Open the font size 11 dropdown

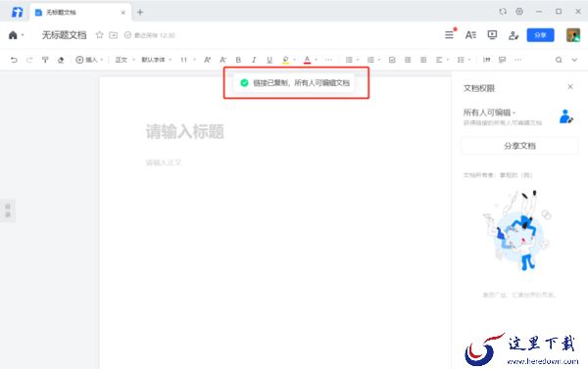[188, 60]
